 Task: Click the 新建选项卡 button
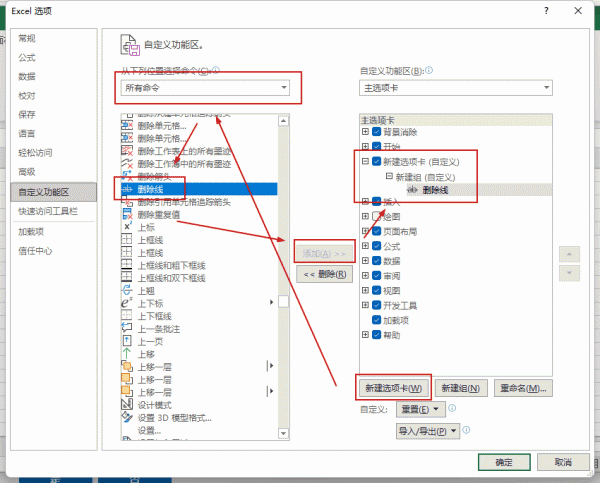coord(393,388)
